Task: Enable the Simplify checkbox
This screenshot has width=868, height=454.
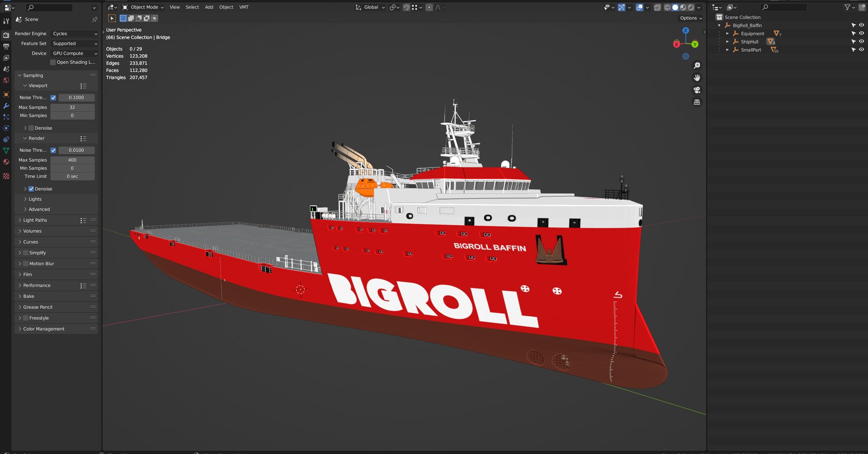Action: pyautogui.click(x=26, y=253)
